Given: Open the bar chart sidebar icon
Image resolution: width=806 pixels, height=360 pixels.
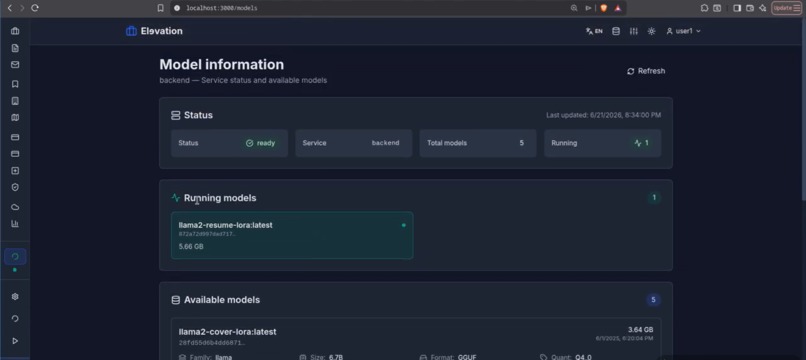Looking at the screenshot, I should (15, 224).
